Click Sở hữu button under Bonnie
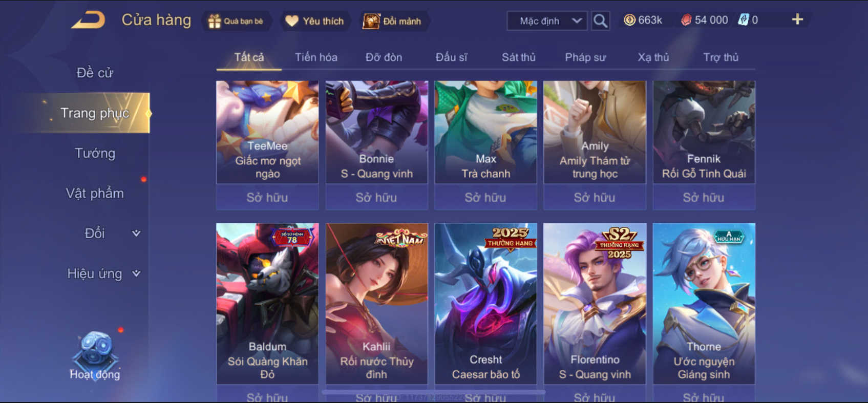Viewport: 868px width, 403px height. (376, 197)
